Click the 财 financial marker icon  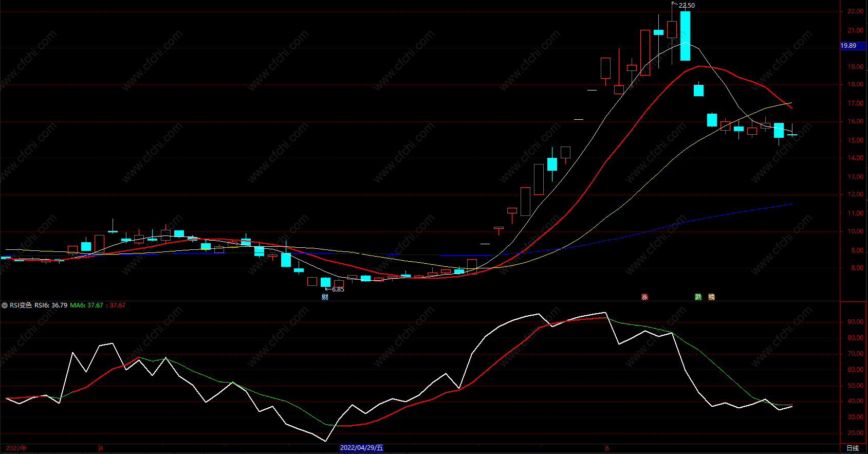pyautogui.click(x=325, y=297)
